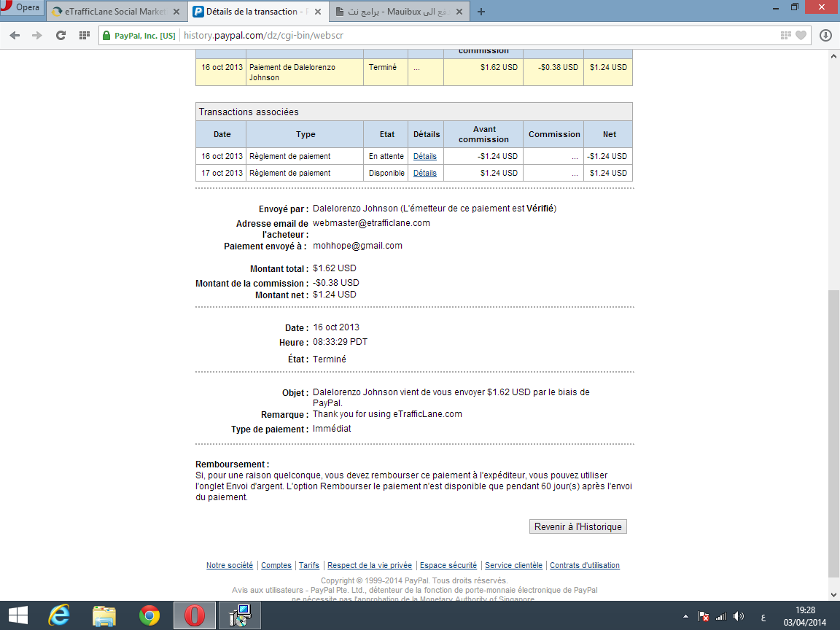Click the Paiement de Dalelorenzo Johnson cell
This screenshot has height=630, width=840.
point(304,72)
